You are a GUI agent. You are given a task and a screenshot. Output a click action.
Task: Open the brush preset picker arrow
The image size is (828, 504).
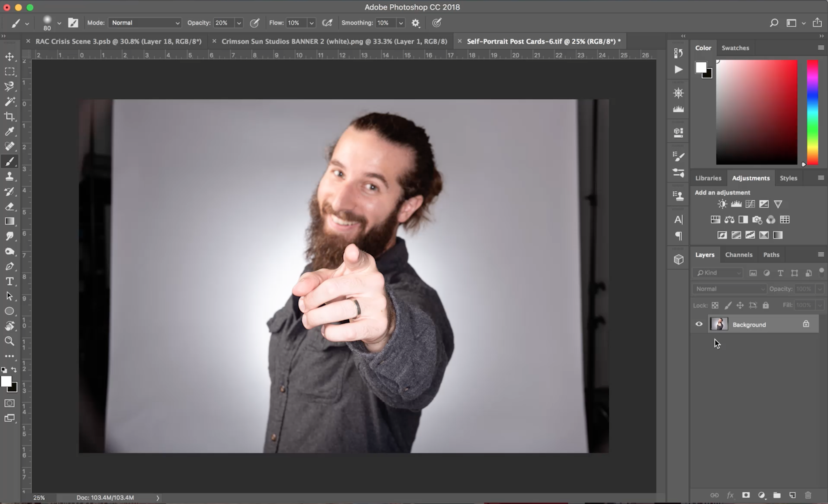pos(59,23)
